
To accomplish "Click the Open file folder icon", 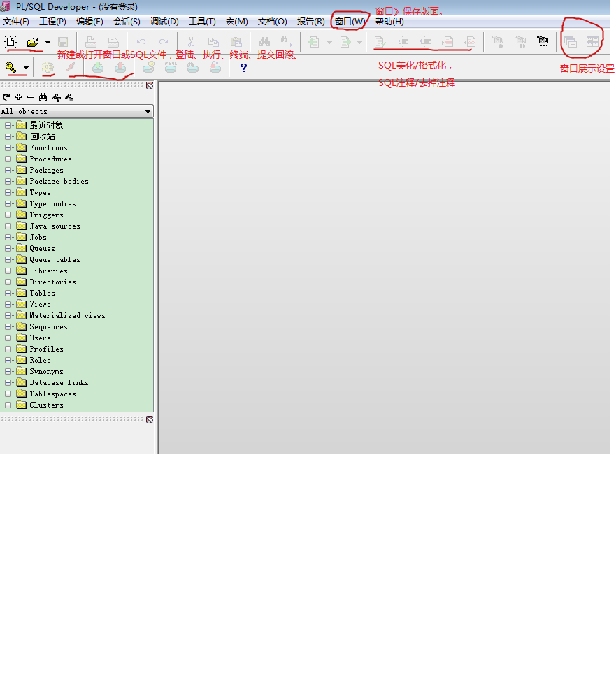I will pos(33,43).
